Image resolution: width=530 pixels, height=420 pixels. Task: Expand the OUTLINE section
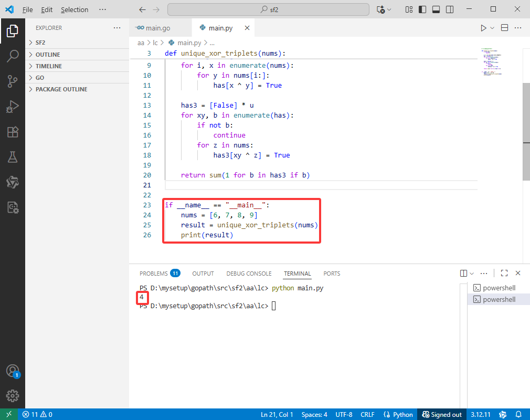point(78,55)
